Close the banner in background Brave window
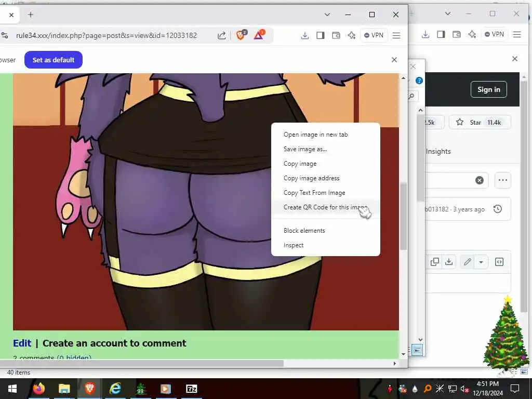532x399 pixels. click(x=515, y=59)
